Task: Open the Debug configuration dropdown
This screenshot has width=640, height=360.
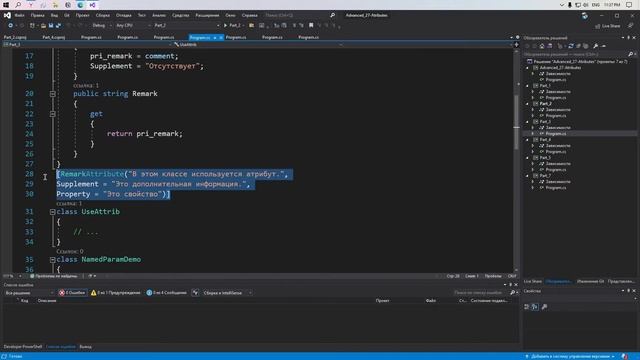Action: 101,25
